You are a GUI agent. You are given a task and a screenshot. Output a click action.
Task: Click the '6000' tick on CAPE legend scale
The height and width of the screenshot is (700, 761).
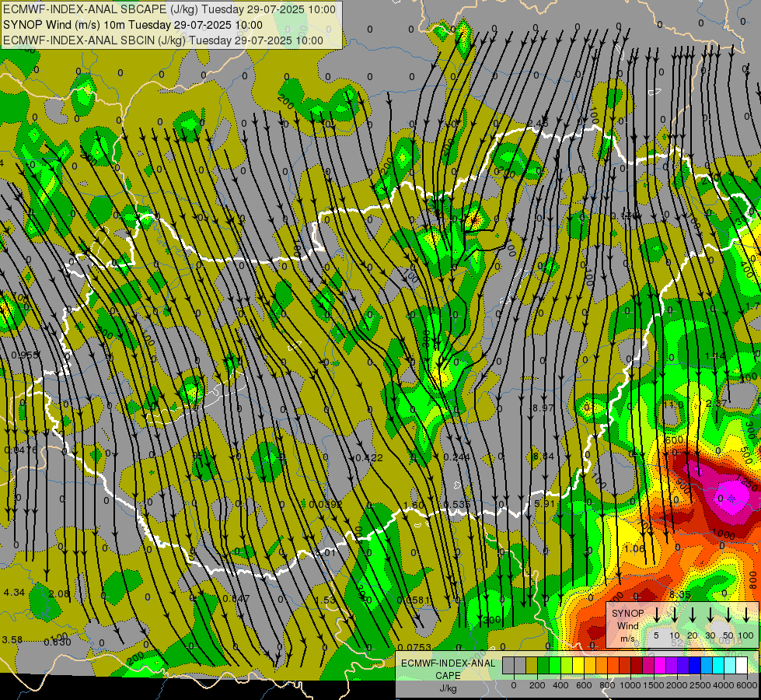tap(747, 685)
